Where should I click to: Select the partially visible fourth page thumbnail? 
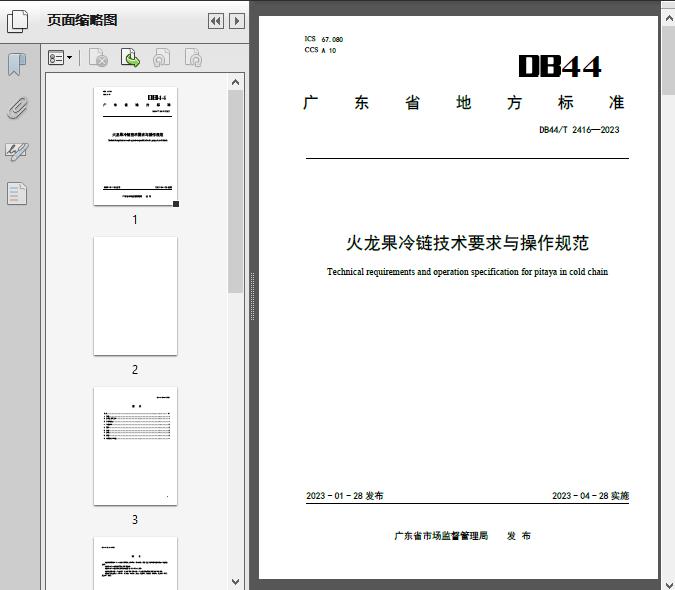(x=135, y=563)
